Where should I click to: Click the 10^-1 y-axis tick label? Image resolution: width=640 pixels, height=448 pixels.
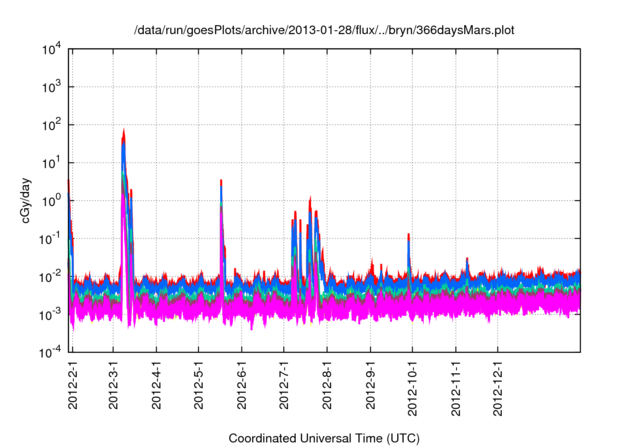[x=51, y=238]
